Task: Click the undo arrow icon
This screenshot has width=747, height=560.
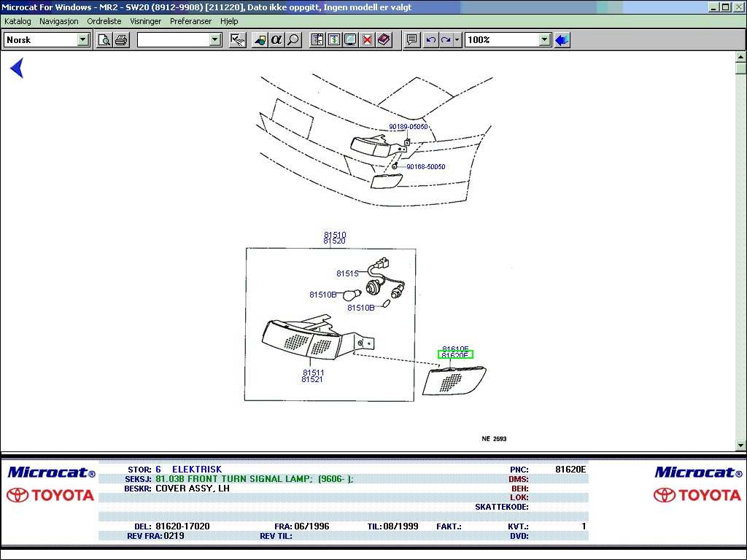Action: click(x=430, y=40)
